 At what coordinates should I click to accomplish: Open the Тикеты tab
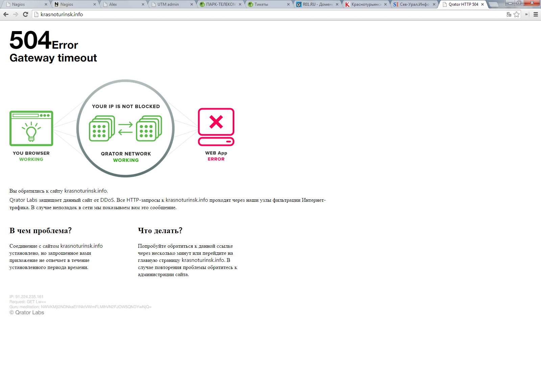coord(269,4)
